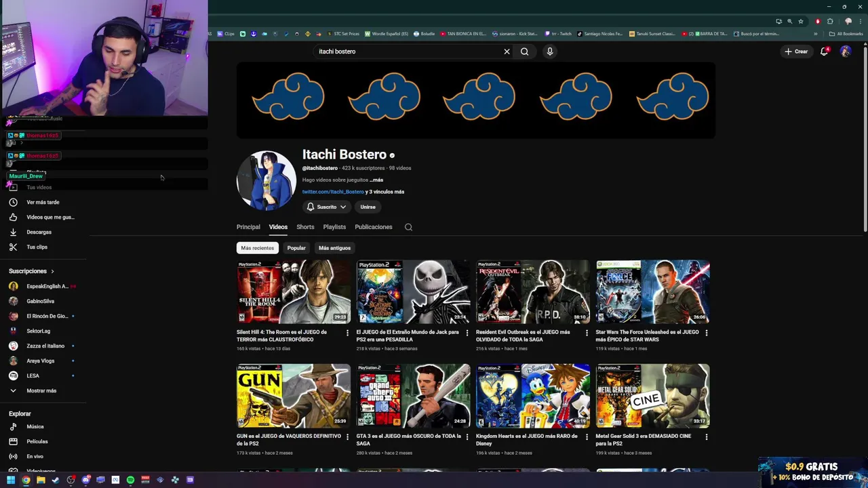Open EspeakEnglish subscription channel

41,286
